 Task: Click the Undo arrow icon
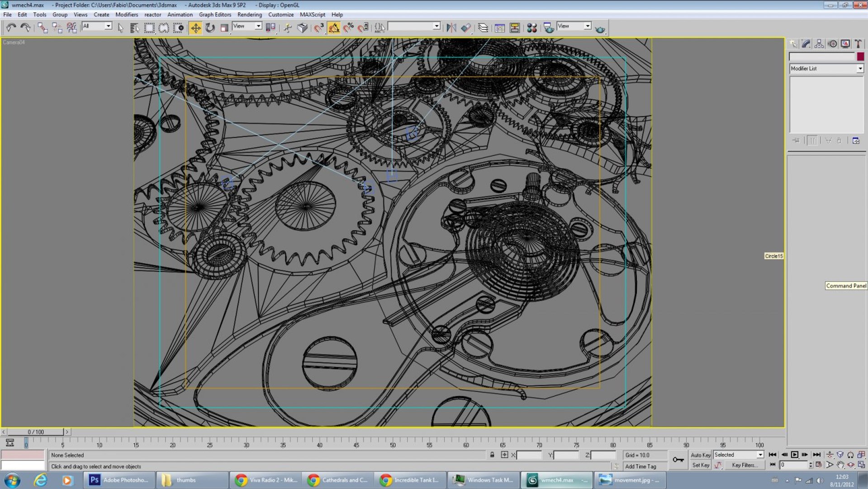tap(11, 28)
